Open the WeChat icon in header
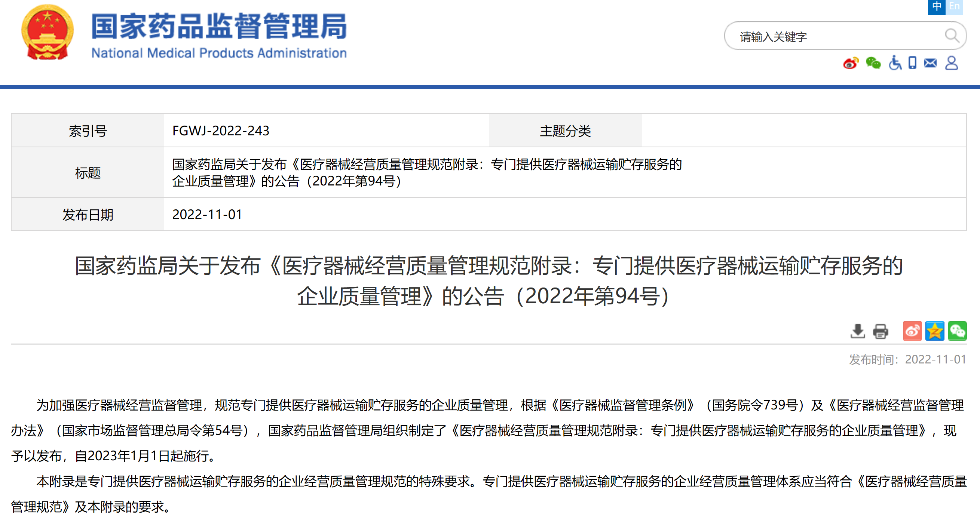Screen dimensions: 980x519 pyautogui.click(x=873, y=63)
